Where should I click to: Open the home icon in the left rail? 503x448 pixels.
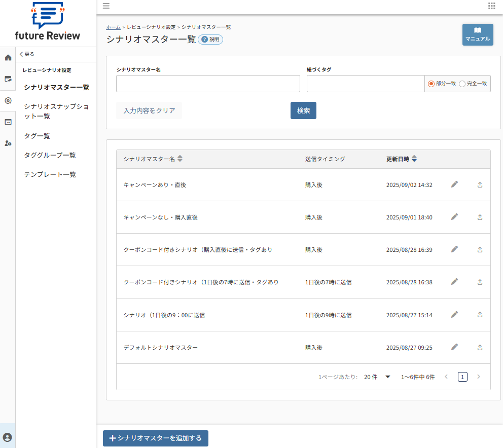click(x=7, y=57)
